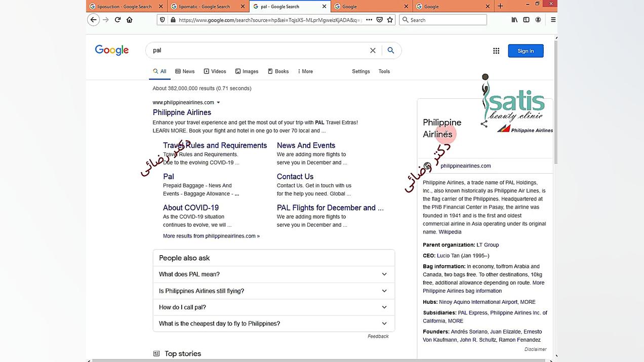Open the Philippine Airlines result link
Screen dimensions: 644x362
[182, 112]
